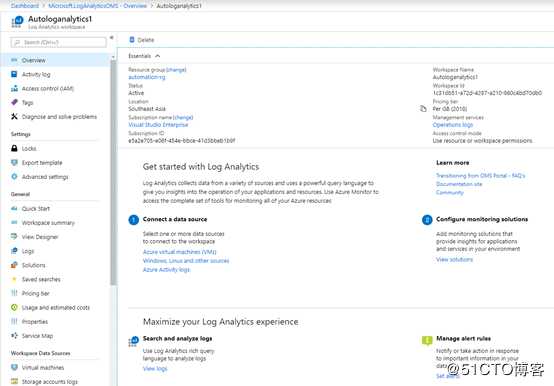Click the Dashboard breadcrumb
This screenshot has height=386, width=554.
25,6
